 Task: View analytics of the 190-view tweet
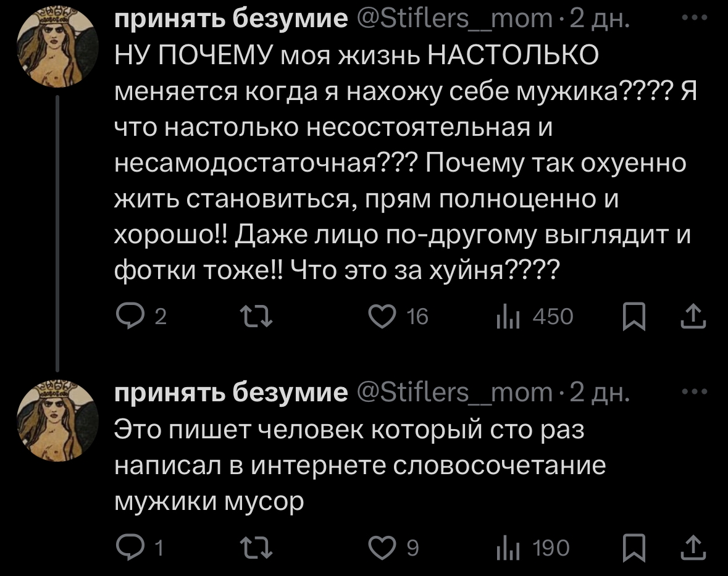pyautogui.click(x=508, y=548)
